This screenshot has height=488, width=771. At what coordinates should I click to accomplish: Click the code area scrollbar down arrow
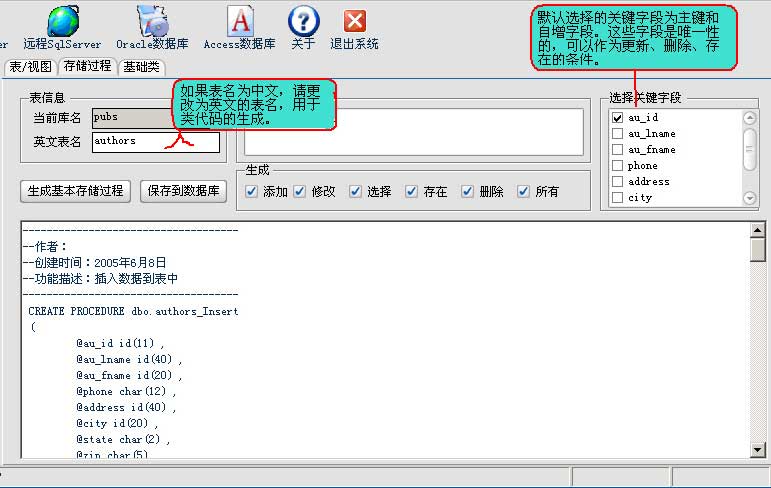point(758,451)
